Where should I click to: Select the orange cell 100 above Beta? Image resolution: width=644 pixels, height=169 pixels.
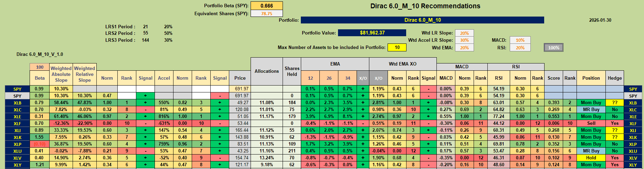tap(40, 67)
